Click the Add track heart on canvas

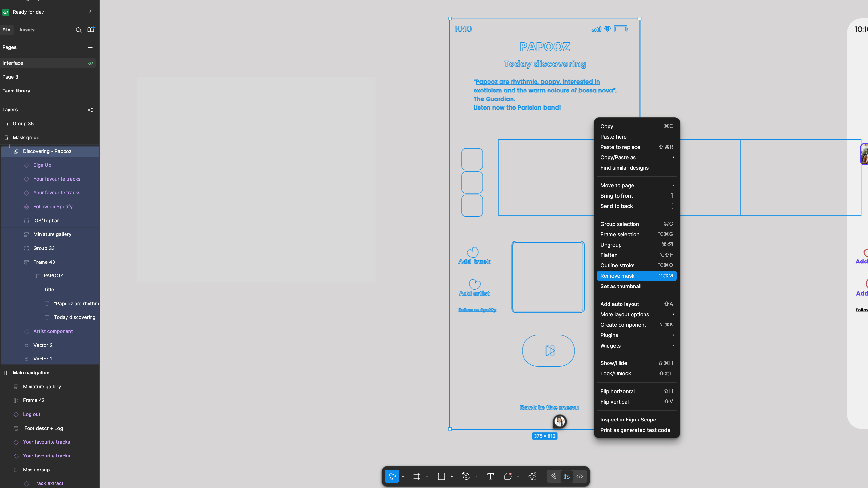pyautogui.click(x=473, y=252)
